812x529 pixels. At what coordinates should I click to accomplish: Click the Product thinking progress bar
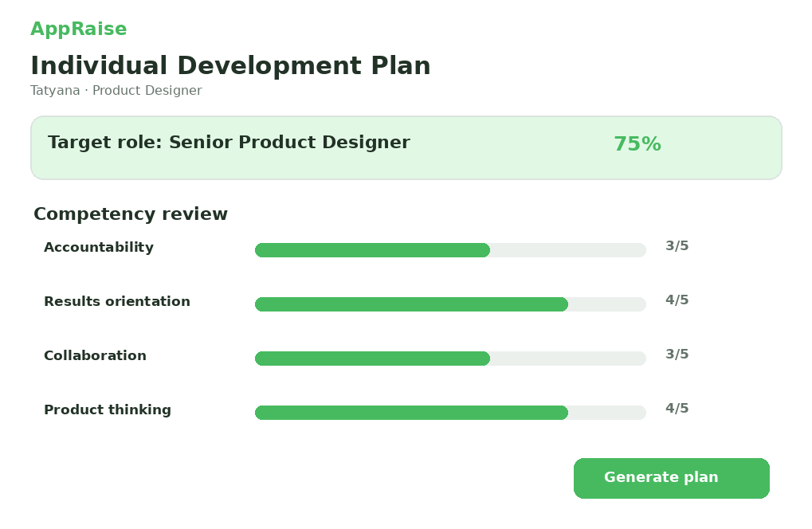[x=450, y=413]
